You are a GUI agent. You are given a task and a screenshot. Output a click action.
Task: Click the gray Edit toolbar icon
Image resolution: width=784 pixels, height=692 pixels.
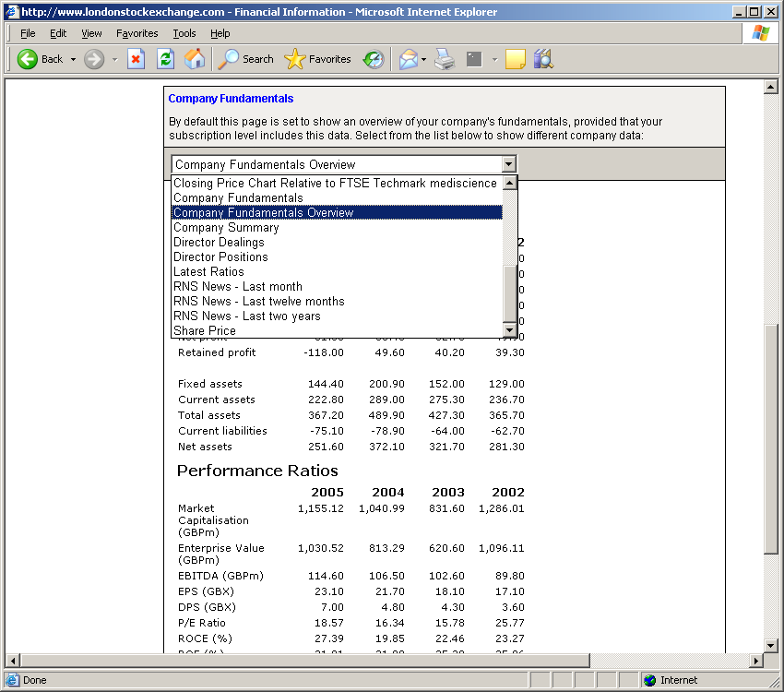coord(474,59)
